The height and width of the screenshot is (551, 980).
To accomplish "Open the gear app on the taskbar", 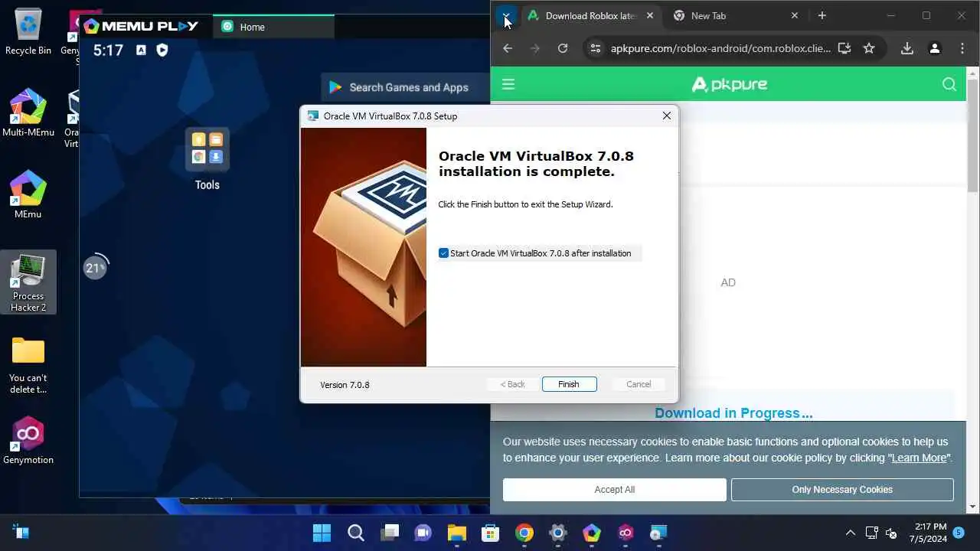I will click(x=558, y=533).
